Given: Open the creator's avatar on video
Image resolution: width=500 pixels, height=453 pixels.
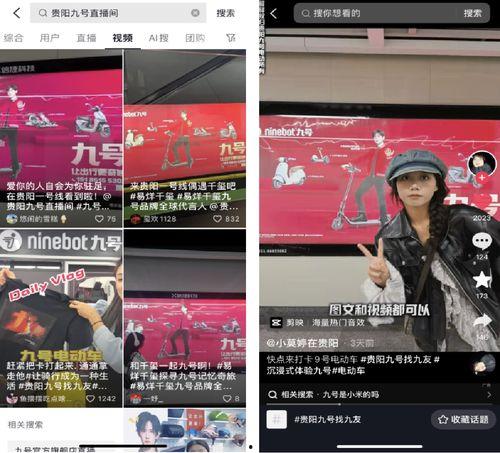Looking at the screenshot, I should pyautogui.click(x=482, y=163).
